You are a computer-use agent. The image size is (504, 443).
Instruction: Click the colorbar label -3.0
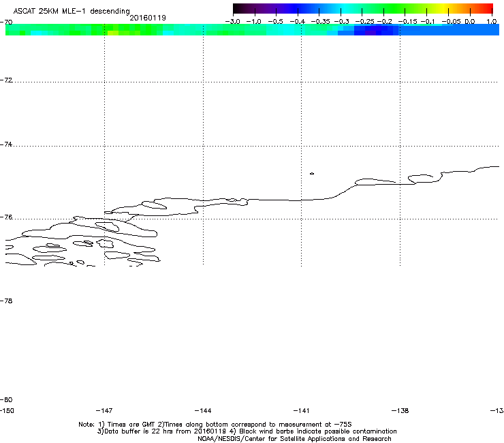pos(232,22)
